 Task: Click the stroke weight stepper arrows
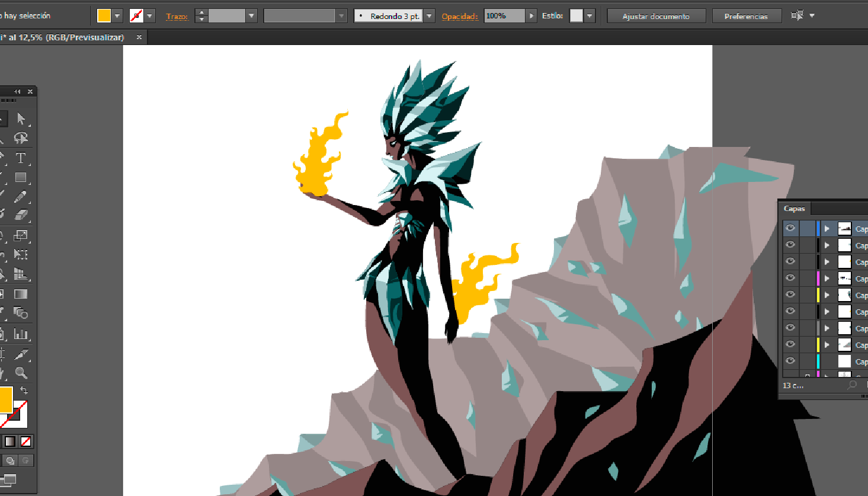(201, 16)
